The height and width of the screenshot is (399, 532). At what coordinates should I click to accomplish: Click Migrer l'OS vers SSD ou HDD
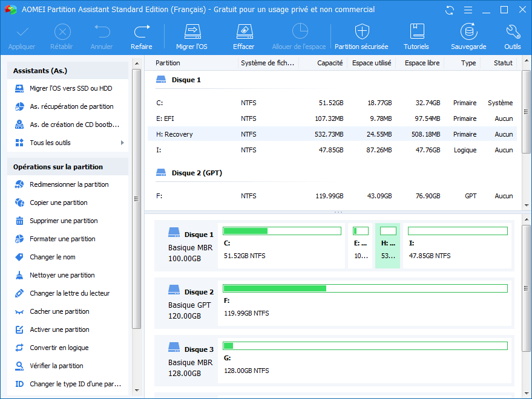[71, 88]
